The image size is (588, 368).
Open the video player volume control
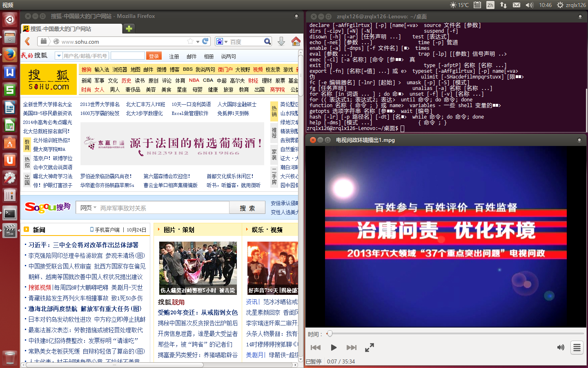point(561,348)
